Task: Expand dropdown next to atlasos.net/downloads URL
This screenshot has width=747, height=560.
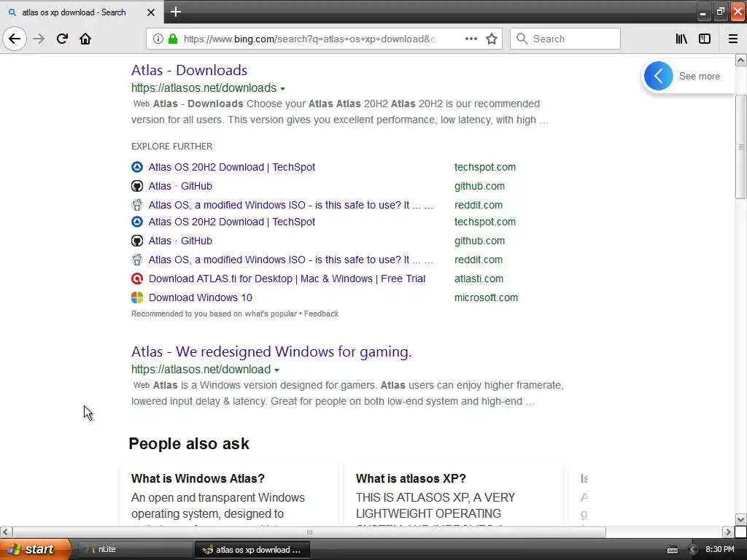Action: [x=282, y=88]
